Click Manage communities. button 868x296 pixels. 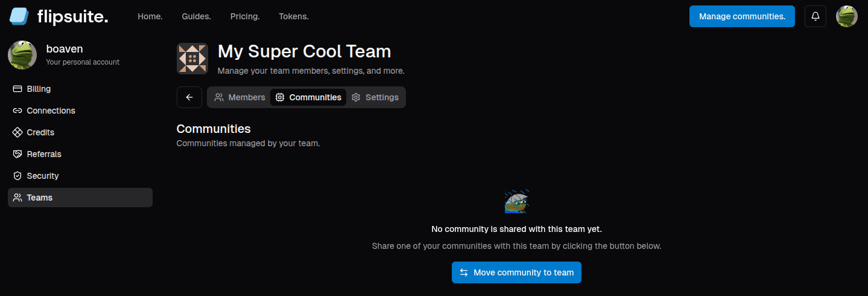coord(742,16)
